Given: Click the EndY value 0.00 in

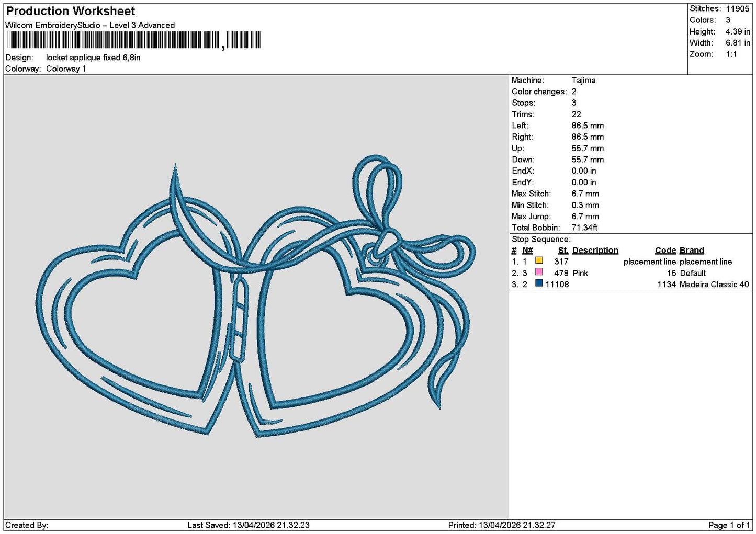Looking at the screenshot, I should click(x=584, y=183).
